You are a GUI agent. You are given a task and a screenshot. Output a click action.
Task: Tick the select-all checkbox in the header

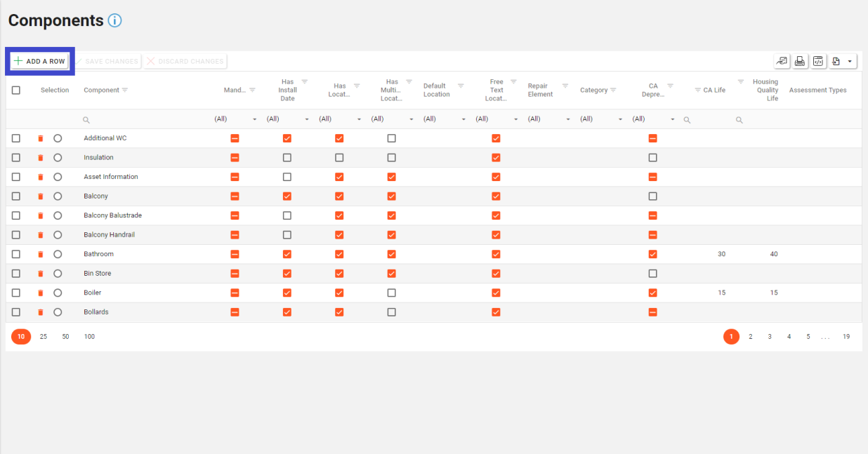[x=16, y=90]
